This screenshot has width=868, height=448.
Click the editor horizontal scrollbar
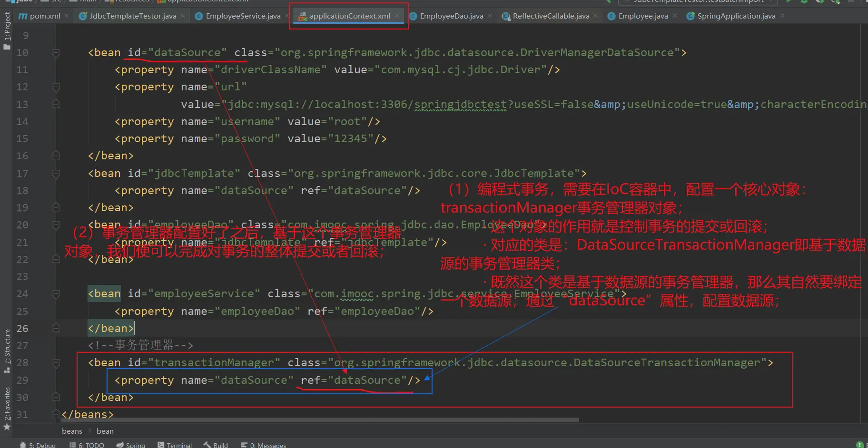click(320, 420)
